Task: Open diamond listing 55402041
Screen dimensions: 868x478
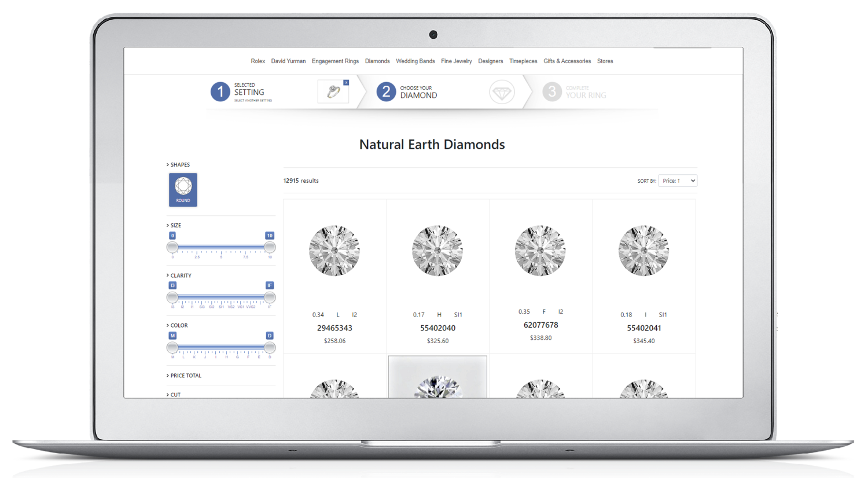Action: [643, 328]
